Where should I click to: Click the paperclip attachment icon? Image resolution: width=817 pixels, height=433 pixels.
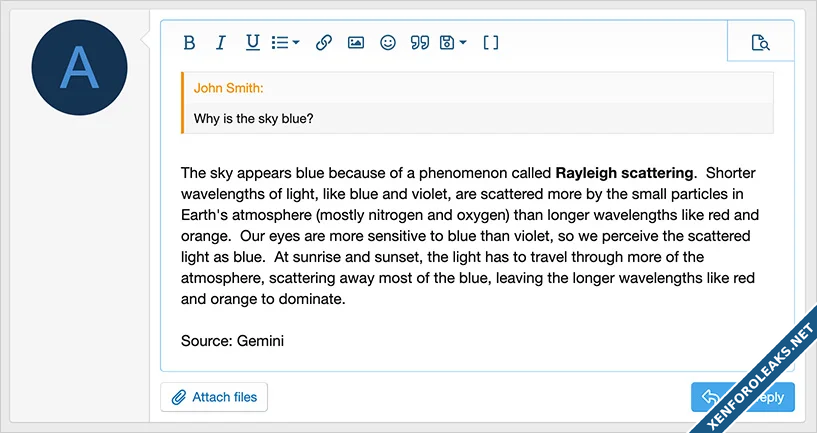click(x=179, y=397)
